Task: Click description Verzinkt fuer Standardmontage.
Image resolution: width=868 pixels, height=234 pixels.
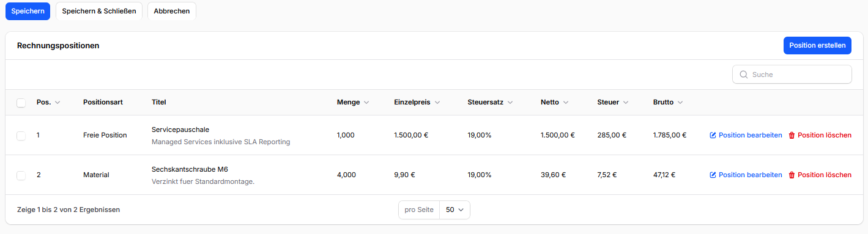Action: point(203,181)
